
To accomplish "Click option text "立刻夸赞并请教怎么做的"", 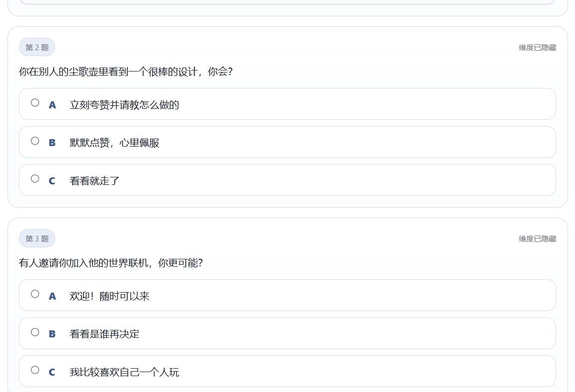I will click(x=124, y=105).
